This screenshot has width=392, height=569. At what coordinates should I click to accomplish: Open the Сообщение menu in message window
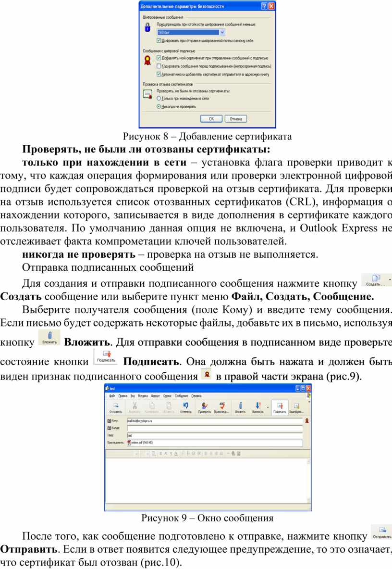182,396
